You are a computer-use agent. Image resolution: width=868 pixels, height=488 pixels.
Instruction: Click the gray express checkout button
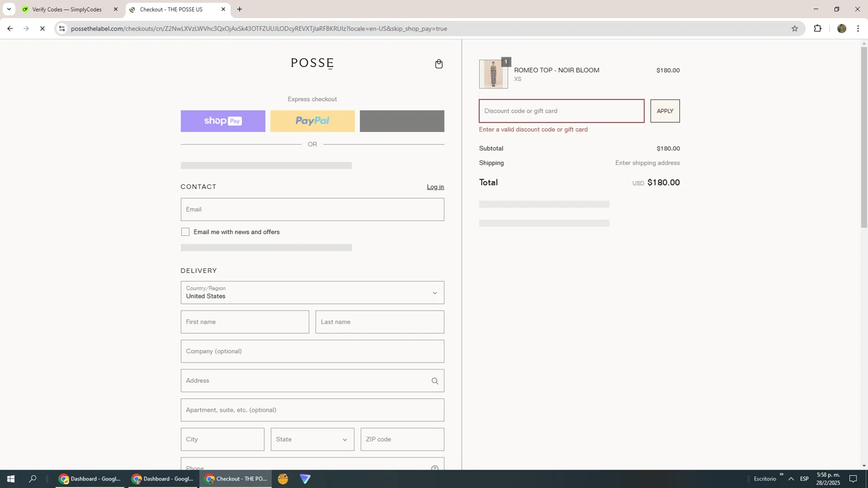pyautogui.click(x=402, y=121)
